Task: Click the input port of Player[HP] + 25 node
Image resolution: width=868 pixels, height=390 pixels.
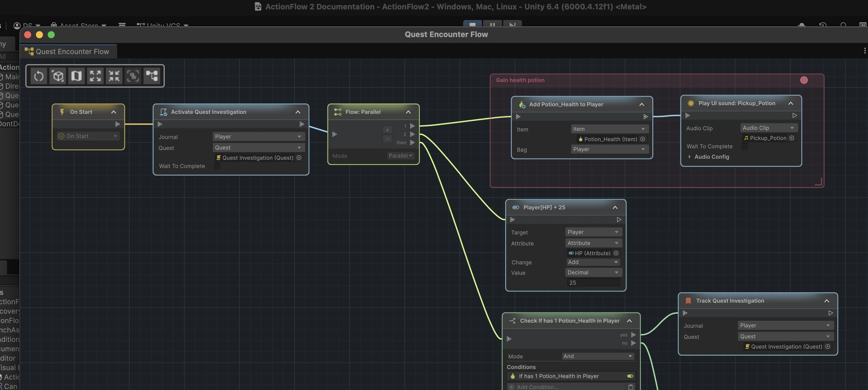Action: point(513,219)
